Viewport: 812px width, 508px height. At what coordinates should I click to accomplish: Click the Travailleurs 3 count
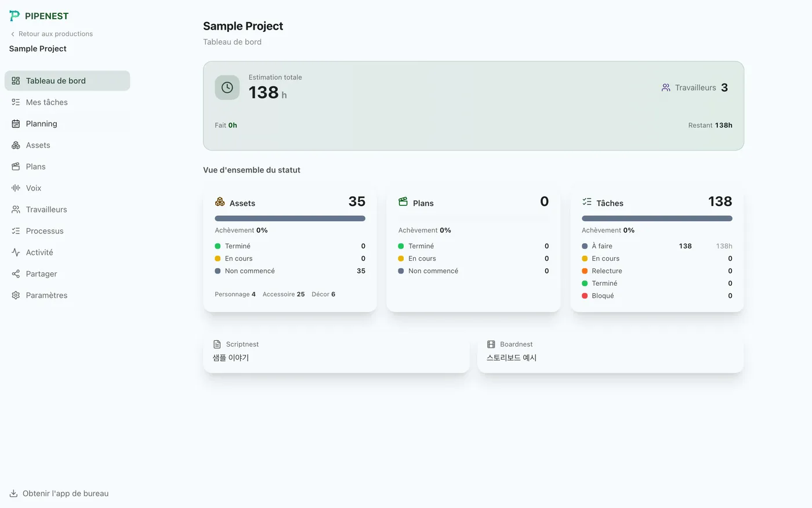click(x=695, y=88)
